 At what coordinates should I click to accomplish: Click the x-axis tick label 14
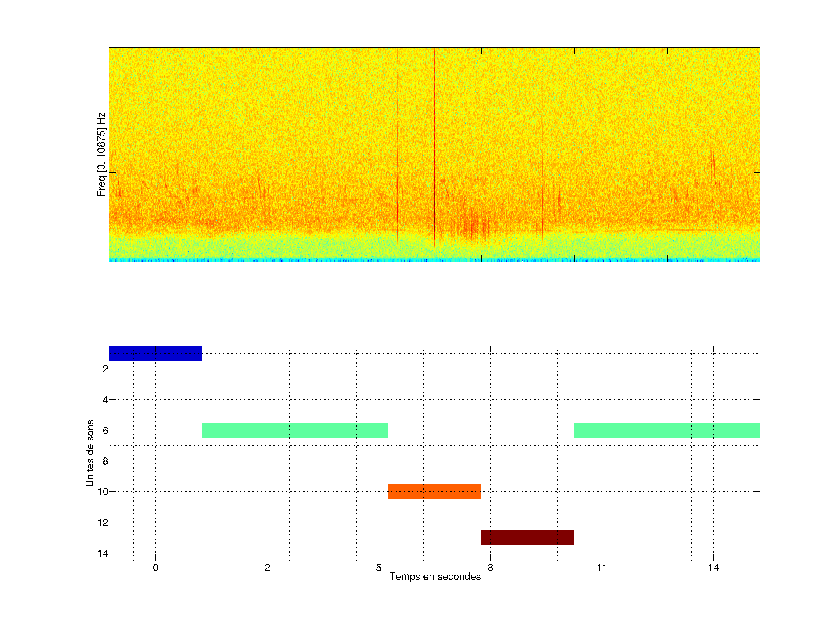click(713, 568)
